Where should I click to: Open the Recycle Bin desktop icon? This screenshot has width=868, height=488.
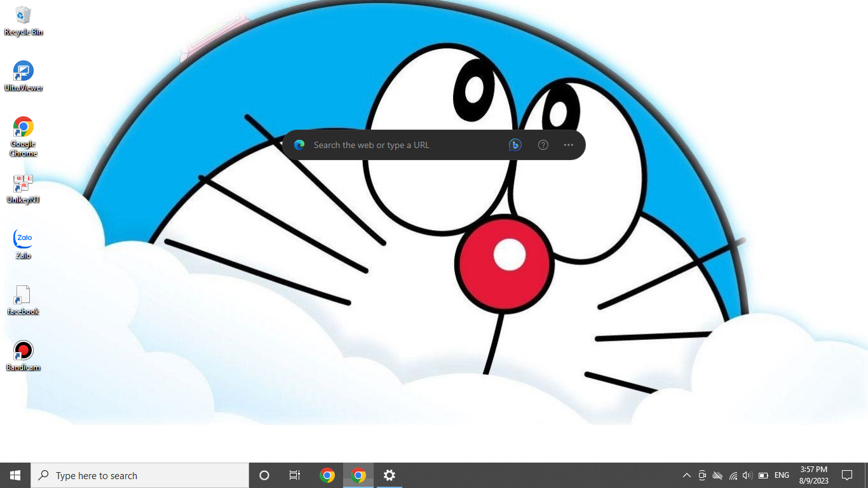(24, 20)
